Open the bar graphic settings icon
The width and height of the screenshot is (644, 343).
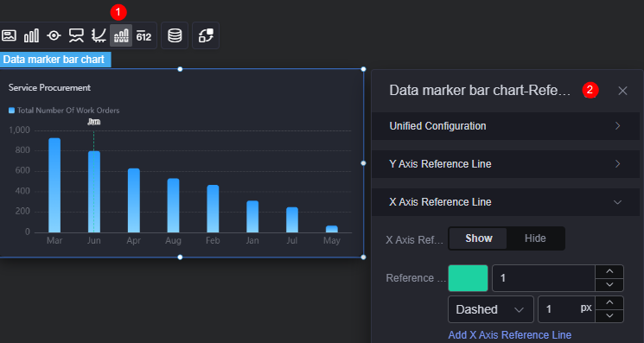tap(32, 35)
